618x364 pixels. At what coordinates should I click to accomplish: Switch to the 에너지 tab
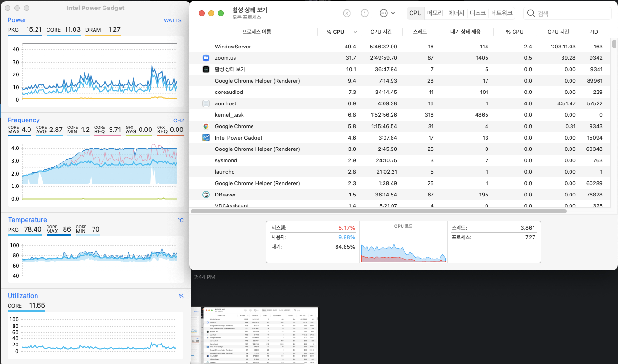tap(456, 13)
